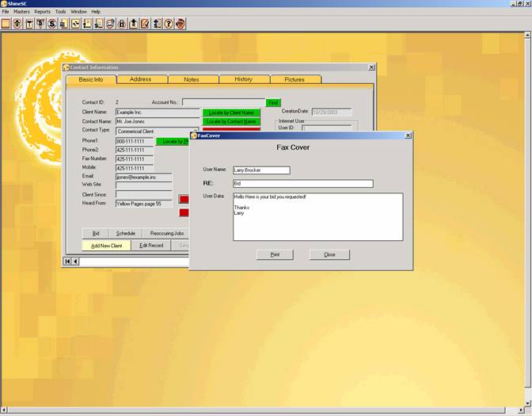Click the face with glasses toolbar icon
The width and height of the screenshot is (532, 416).
coord(180,24)
